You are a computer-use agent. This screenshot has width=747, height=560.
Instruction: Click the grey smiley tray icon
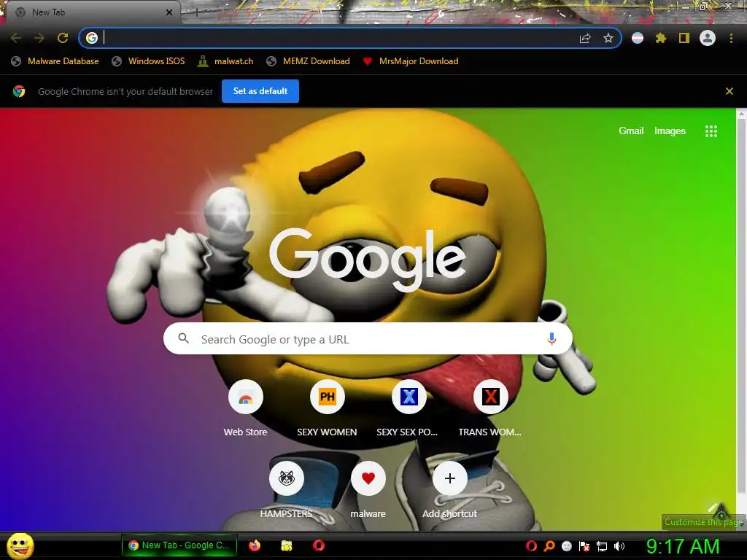point(566,545)
